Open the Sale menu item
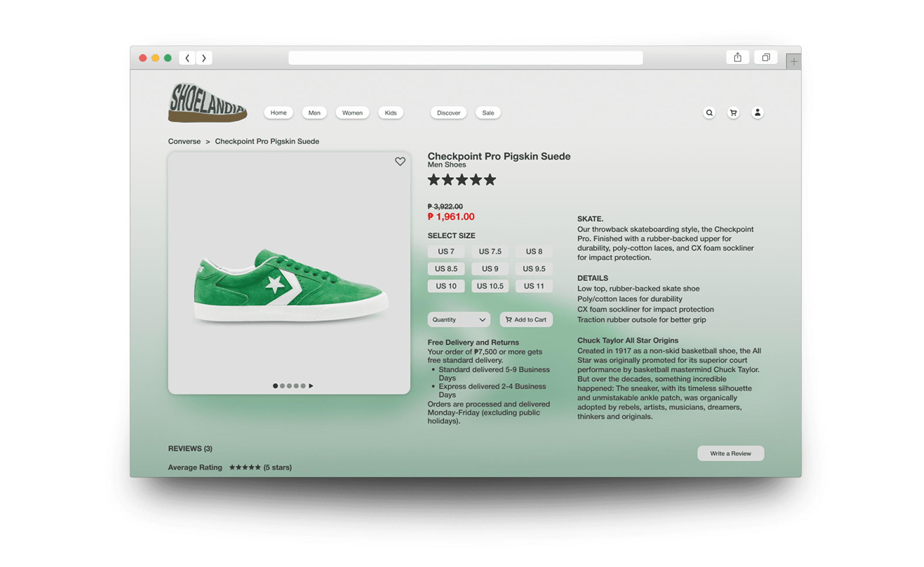924x567 pixels. coord(488,113)
